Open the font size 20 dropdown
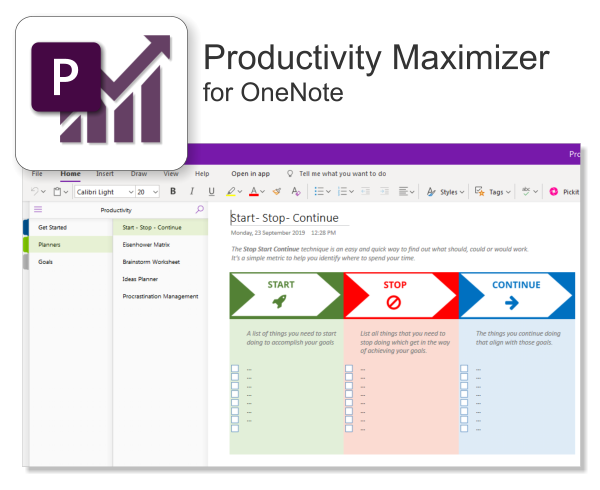This screenshot has height=490, width=600. pyautogui.click(x=155, y=192)
